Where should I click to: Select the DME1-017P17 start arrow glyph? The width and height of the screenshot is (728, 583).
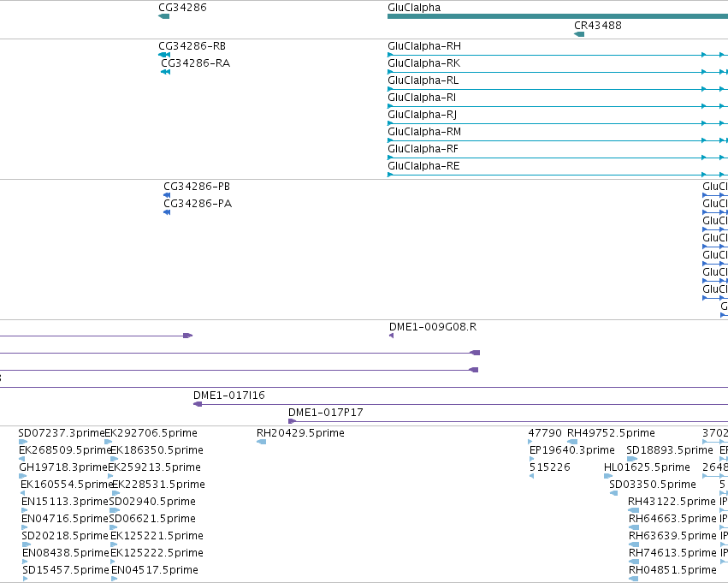[x=292, y=421]
